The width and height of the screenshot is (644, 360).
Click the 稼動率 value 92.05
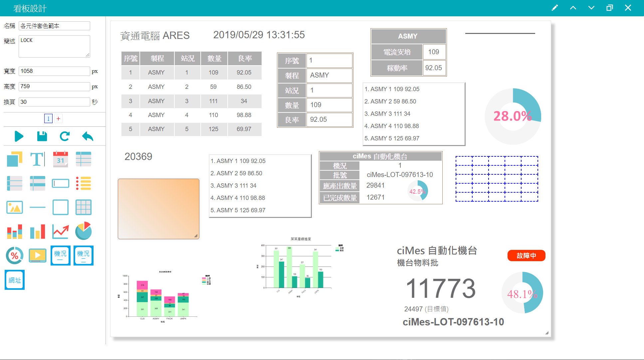pos(434,68)
